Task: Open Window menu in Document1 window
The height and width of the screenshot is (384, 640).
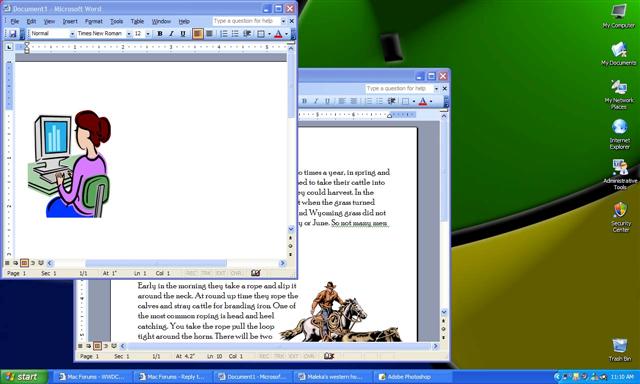Action: pos(161,21)
